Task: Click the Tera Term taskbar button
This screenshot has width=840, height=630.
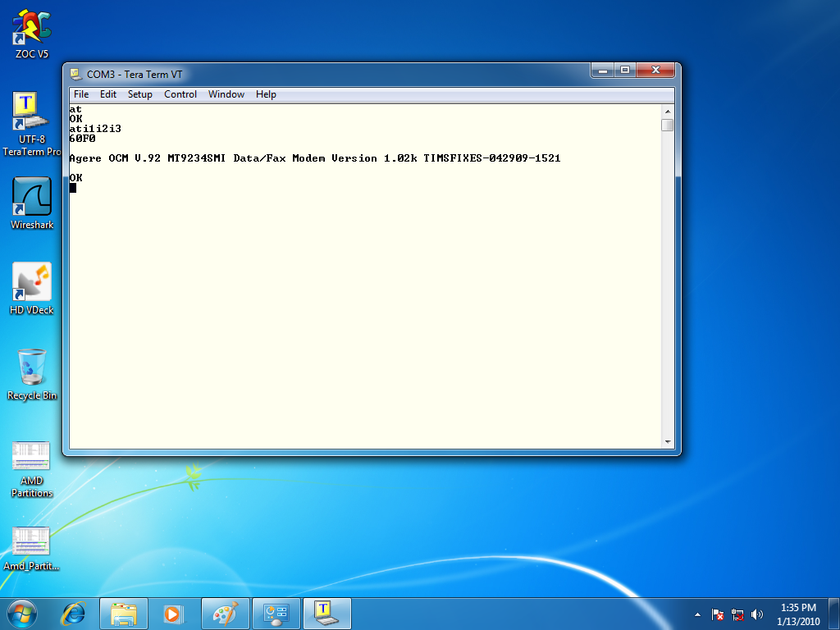Action: (x=327, y=614)
